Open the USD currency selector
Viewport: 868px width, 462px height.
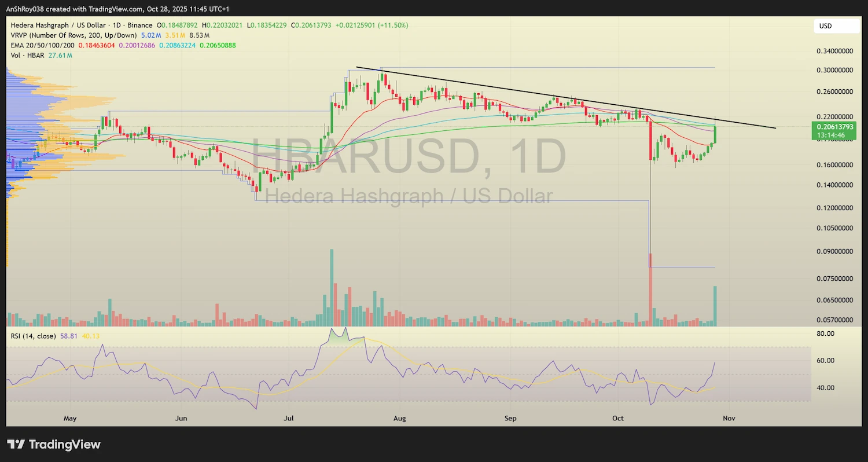pyautogui.click(x=836, y=26)
